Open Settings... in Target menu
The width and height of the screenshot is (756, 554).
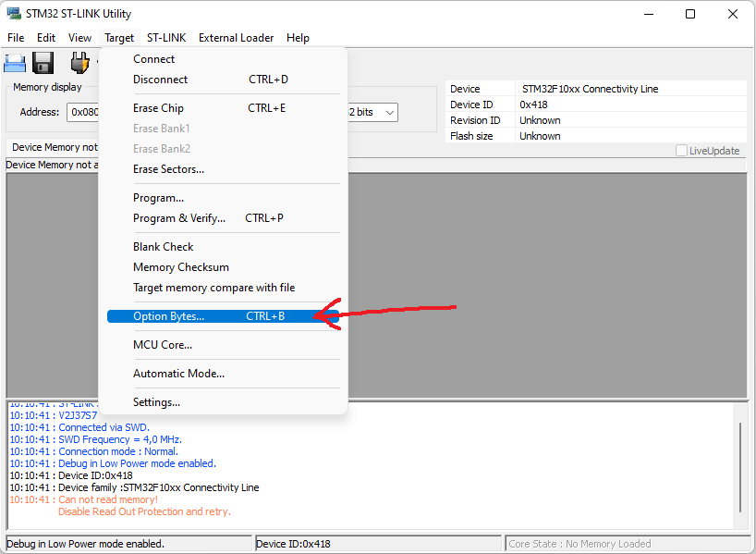[224, 402]
